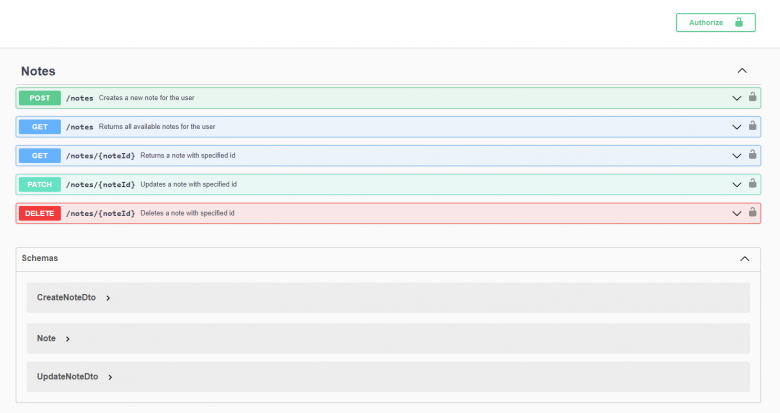Viewport: 780px width, 413px height.
Task: Click 'Returns all available notes for the user'
Action: pos(157,126)
